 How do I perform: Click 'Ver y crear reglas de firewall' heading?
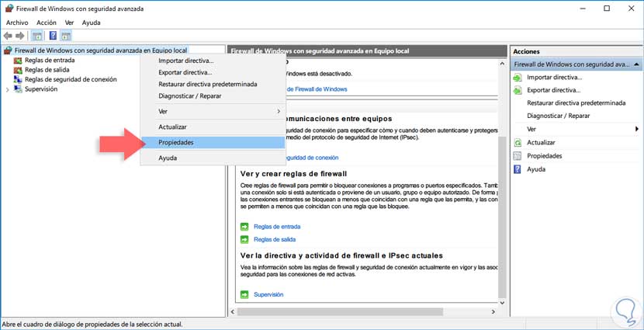pyautogui.click(x=293, y=174)
